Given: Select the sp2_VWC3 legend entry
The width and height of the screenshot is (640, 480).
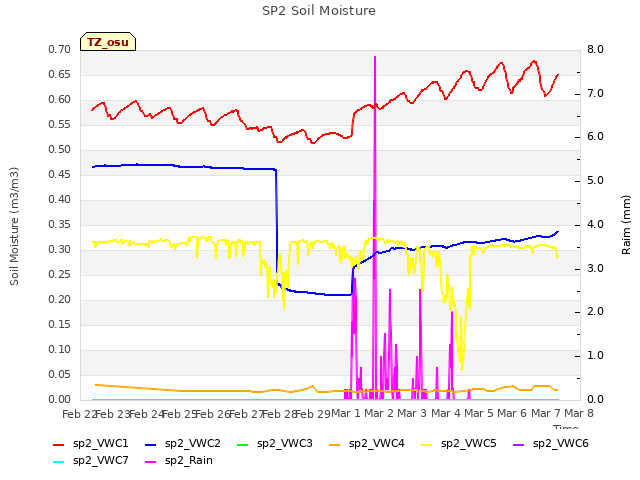Looking at the screenshot, I should click(275, 444).
